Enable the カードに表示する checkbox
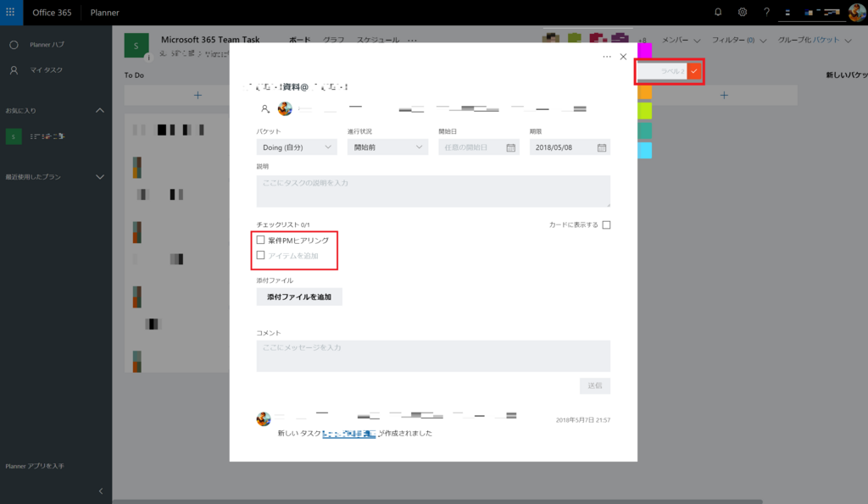The width and height of the screenshot is (868, 504). pos(607,224)
